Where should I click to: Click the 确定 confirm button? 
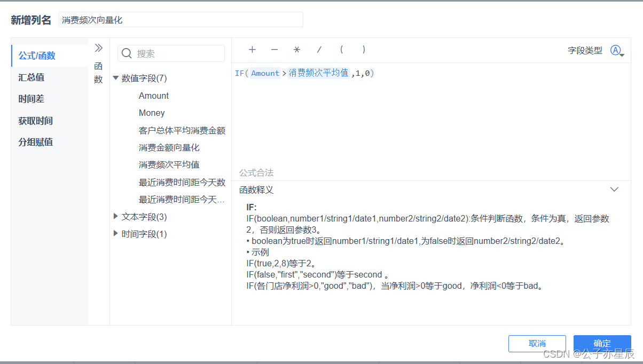click(x=602, y=344)
